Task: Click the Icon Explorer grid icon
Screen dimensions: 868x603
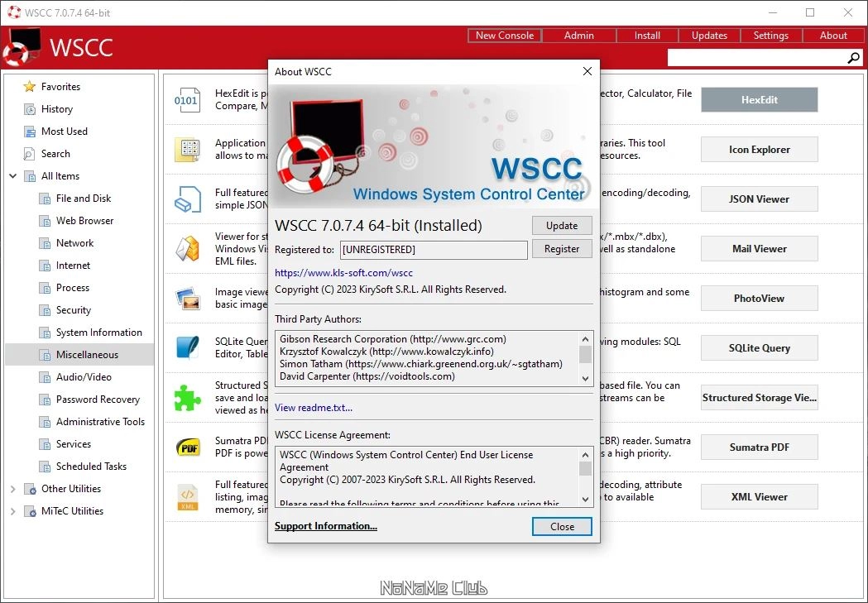Action: (187, 150)
